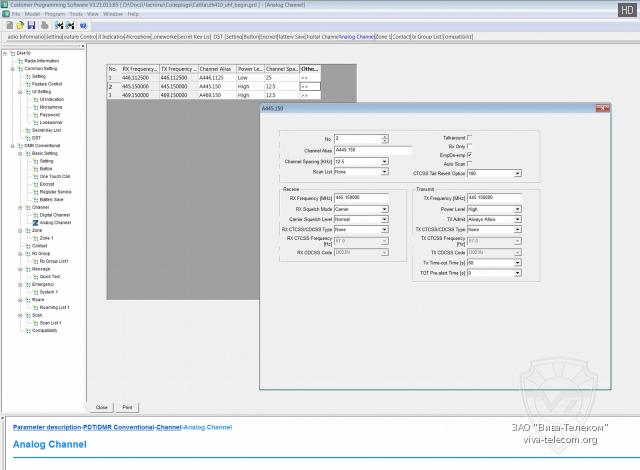Open the Tx Time-out Time dropdown

[x=518, y=263]
